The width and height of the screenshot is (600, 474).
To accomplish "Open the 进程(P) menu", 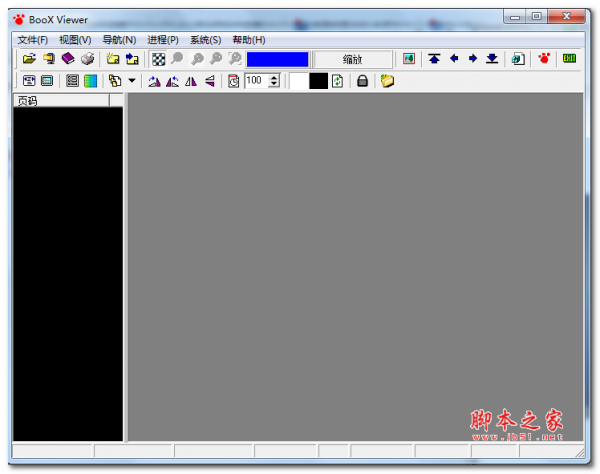I will pos(163,40).
